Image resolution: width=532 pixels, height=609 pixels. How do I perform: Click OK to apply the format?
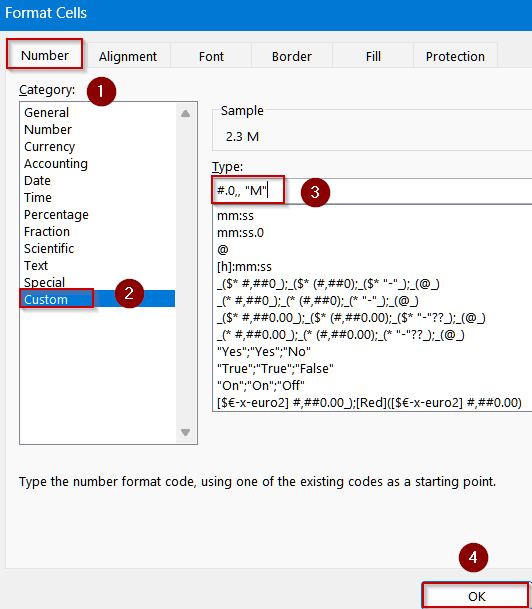pyautogui.click(x=476, y=596)
